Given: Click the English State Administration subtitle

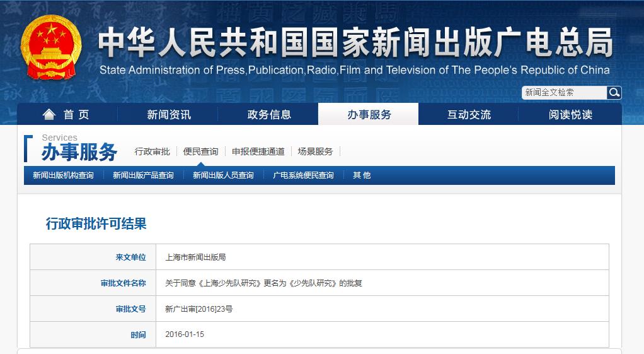Looking at the screenshot, I should (354, 70).
